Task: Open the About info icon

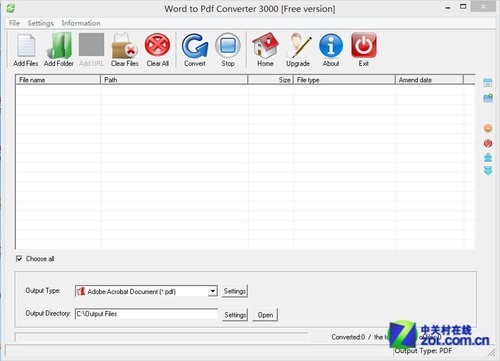Action: (331, 46)
